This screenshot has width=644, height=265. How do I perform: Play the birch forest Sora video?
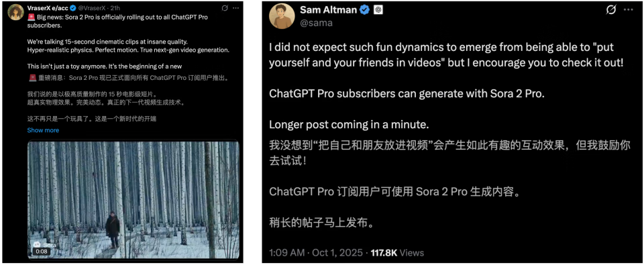(x=133, y=200)
